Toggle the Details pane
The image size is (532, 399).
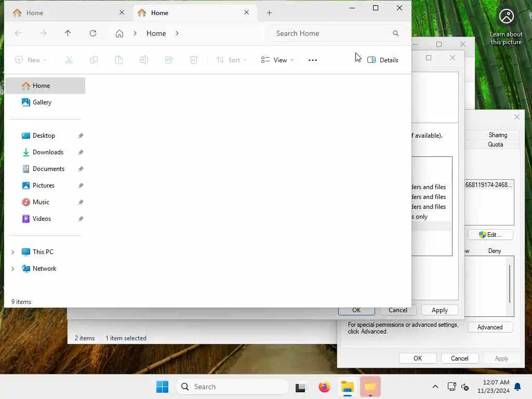point(383,60)
